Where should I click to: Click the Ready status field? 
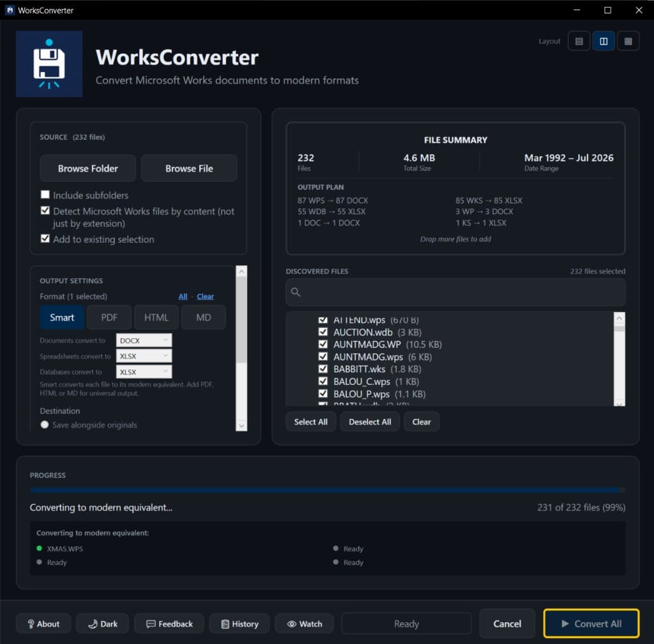click(406, 624)
